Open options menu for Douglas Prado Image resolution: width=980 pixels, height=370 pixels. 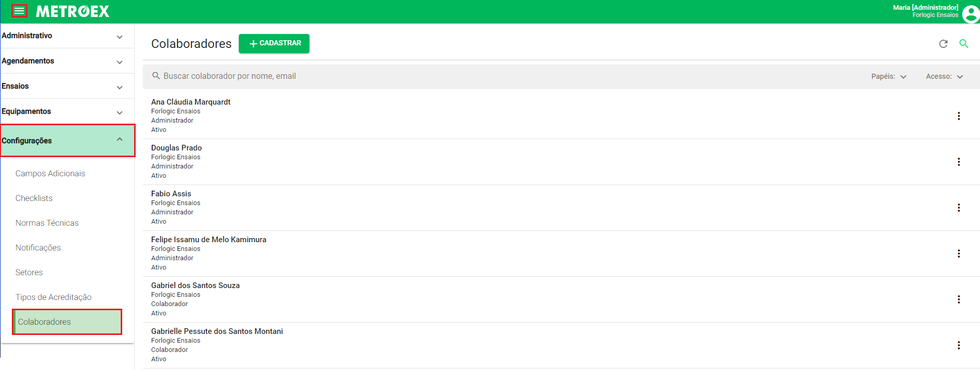point(959,162)
